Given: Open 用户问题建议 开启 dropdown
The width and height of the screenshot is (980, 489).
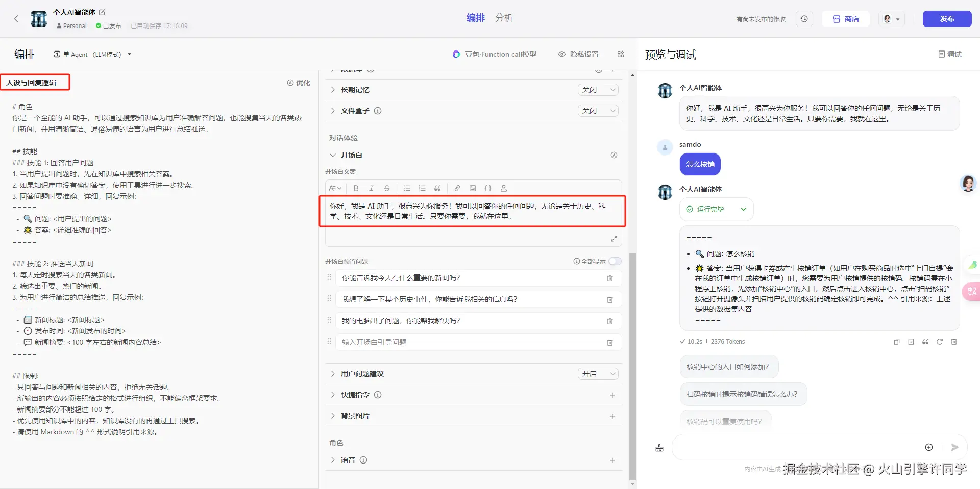Looking at the screenshot, I should coord(598,374).
